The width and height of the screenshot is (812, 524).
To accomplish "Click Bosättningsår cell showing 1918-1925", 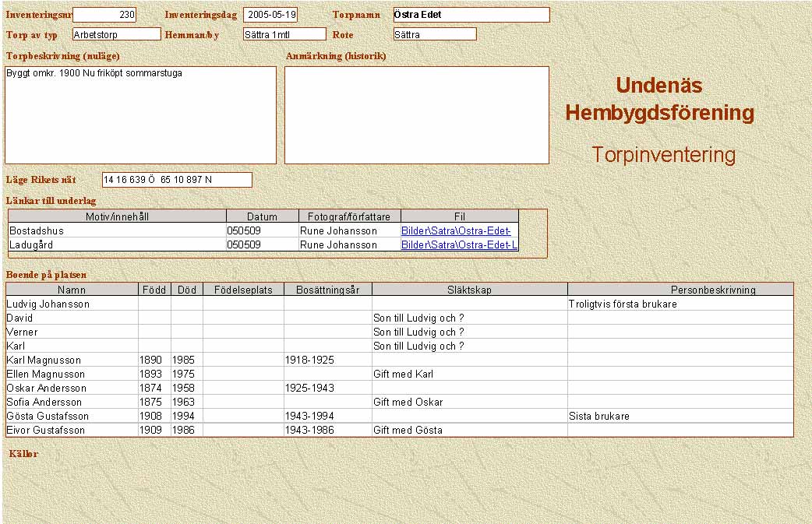I will coord(327,360).
